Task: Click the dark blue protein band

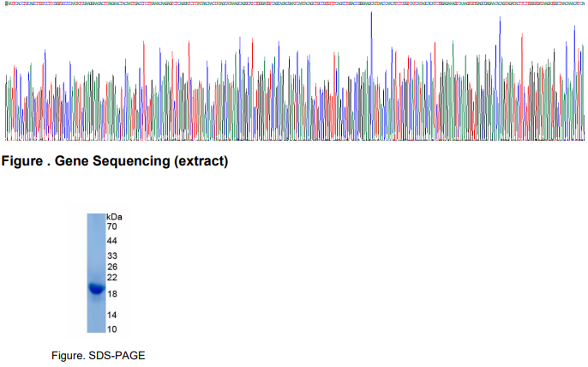Action: pos(96,289)
